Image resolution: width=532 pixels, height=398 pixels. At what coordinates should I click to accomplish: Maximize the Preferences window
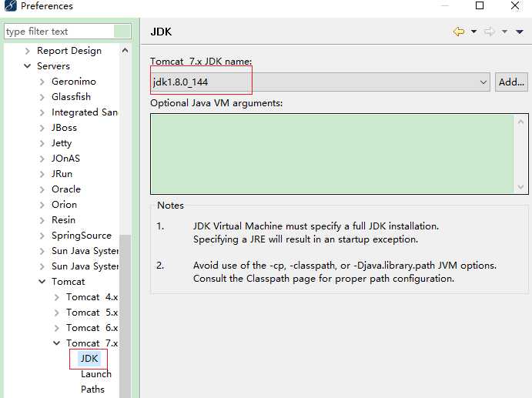click(x=480, y=5)
